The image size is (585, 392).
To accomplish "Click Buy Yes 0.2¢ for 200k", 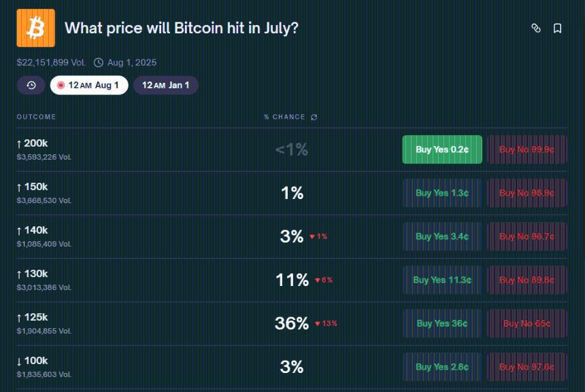I will click(441, 149).
